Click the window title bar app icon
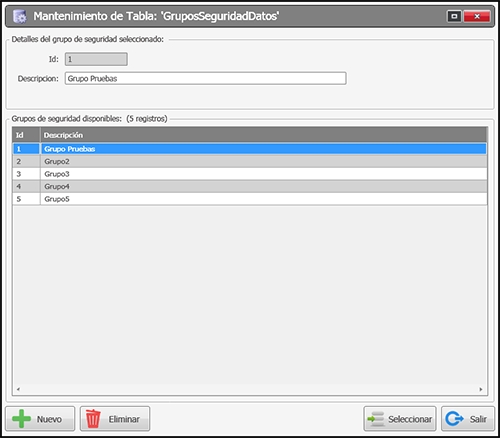Screen dimensions: 500x438 [19, 16]
